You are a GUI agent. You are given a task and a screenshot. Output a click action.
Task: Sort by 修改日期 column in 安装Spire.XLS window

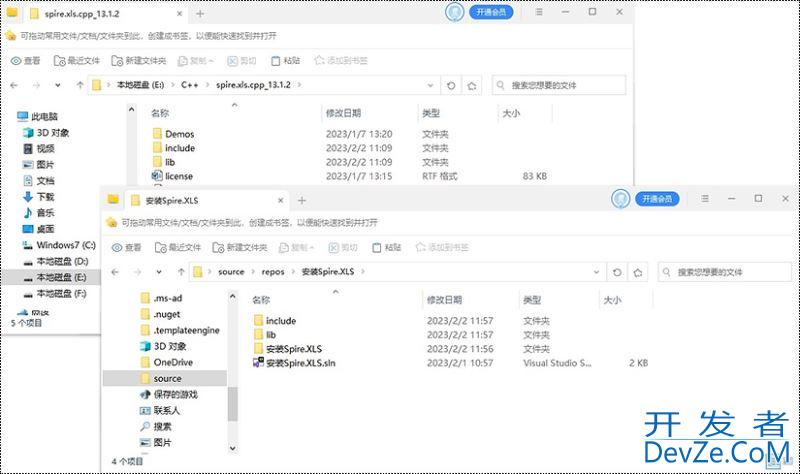[444, 300]
